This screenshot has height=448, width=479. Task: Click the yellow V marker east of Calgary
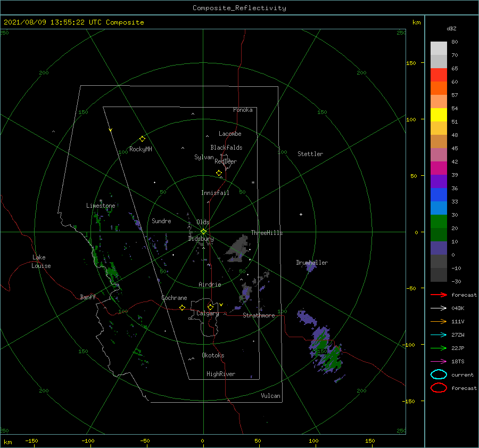[221, 305]
